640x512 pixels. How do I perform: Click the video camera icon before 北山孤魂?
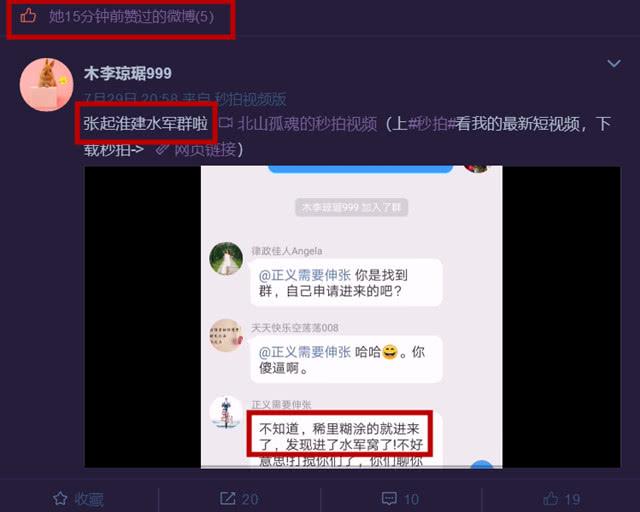[x=226, y=122]
